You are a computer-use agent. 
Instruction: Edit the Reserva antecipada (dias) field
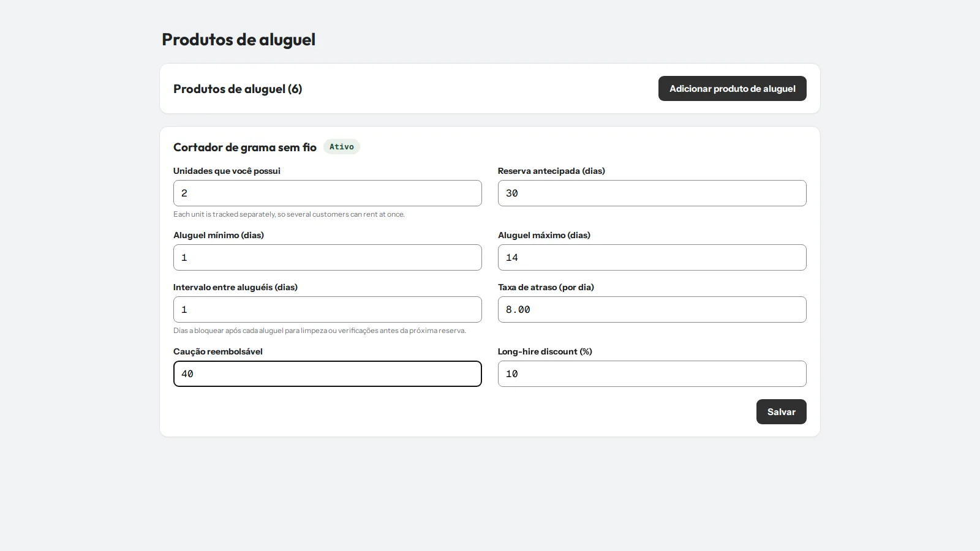click(652, 193)
